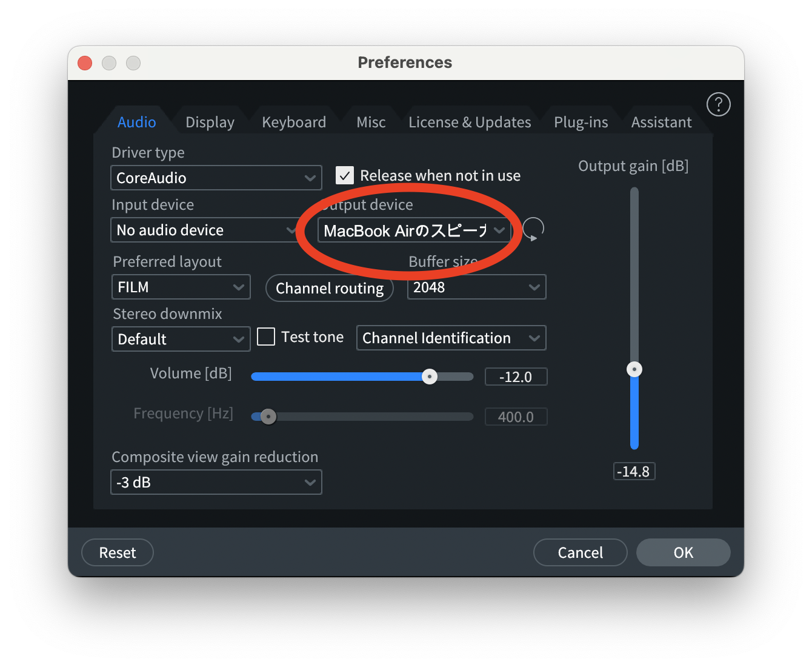The width and height of the screenshot is (812, 667).
Task: Enable the Test tone checkbox
Action: (x=266, y=337)
